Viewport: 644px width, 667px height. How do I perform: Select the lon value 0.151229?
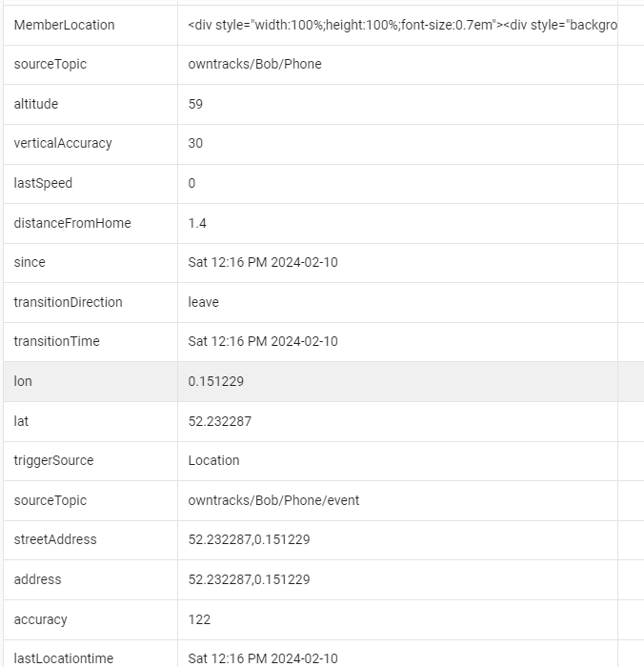coord(215,381)
